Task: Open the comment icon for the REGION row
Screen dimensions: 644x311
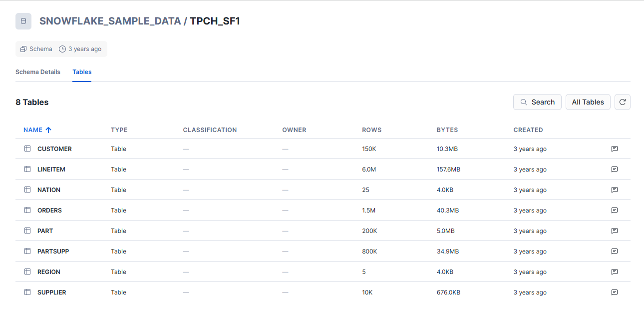Action: (x=615, y=272)
